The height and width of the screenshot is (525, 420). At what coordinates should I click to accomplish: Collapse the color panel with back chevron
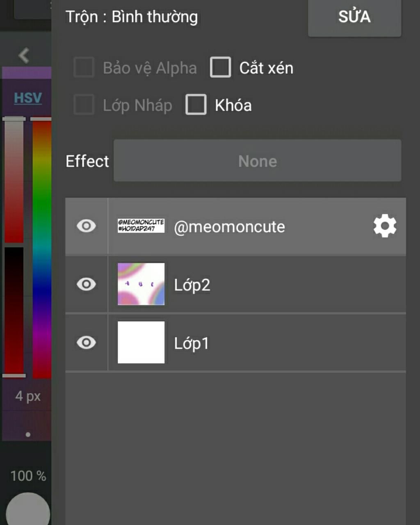click(24, 55)
